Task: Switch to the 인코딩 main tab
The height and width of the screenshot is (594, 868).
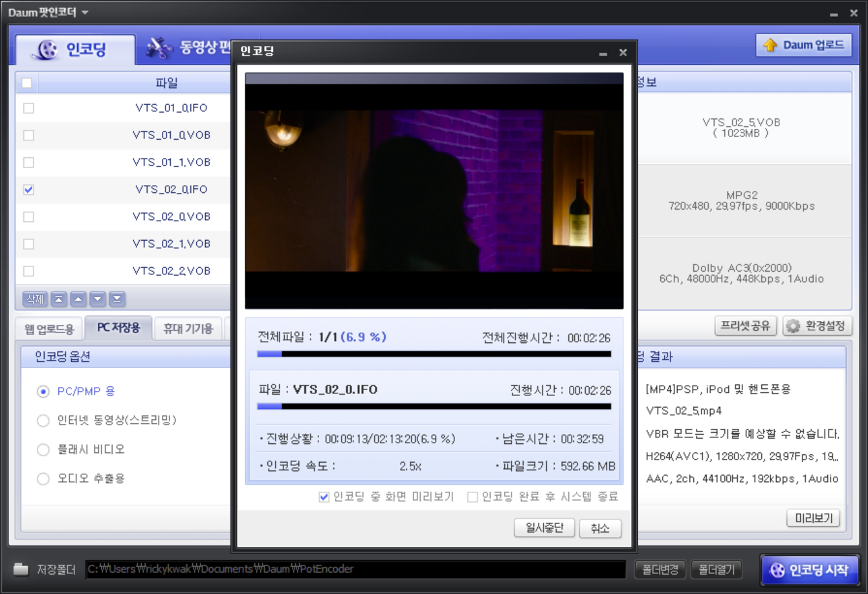Action: (75, 49)
